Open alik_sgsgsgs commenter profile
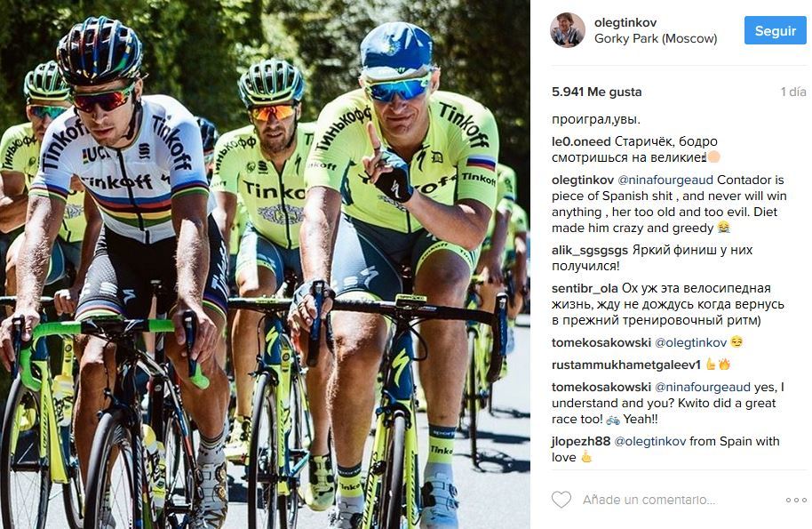The height and width of the screenshot is (529, 812). click(x=590, y=250)
